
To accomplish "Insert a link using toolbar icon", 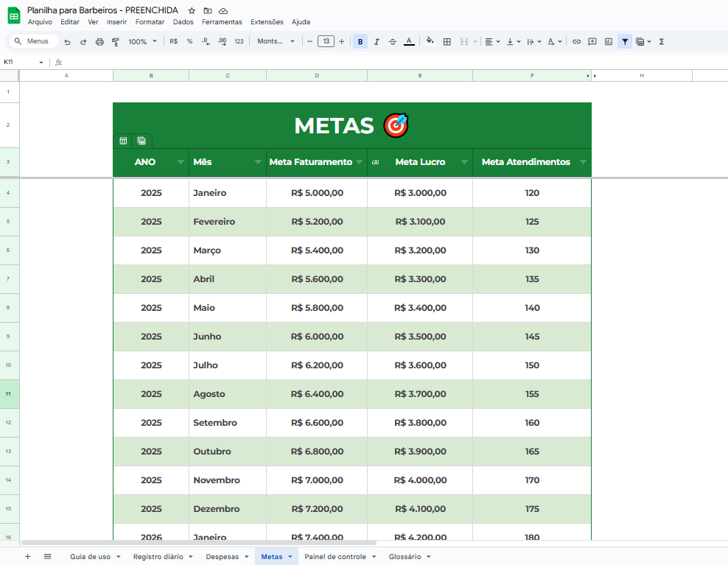I will (576, 42).
